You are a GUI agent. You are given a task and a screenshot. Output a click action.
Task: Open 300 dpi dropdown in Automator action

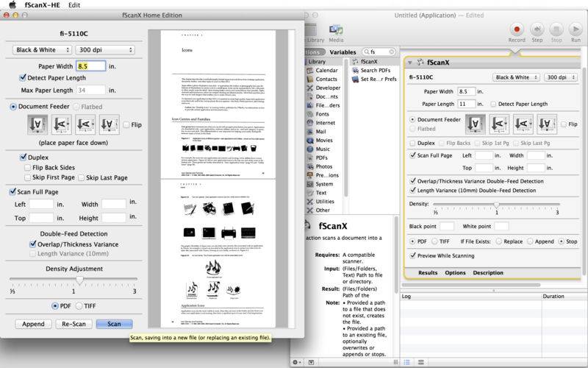561,77
